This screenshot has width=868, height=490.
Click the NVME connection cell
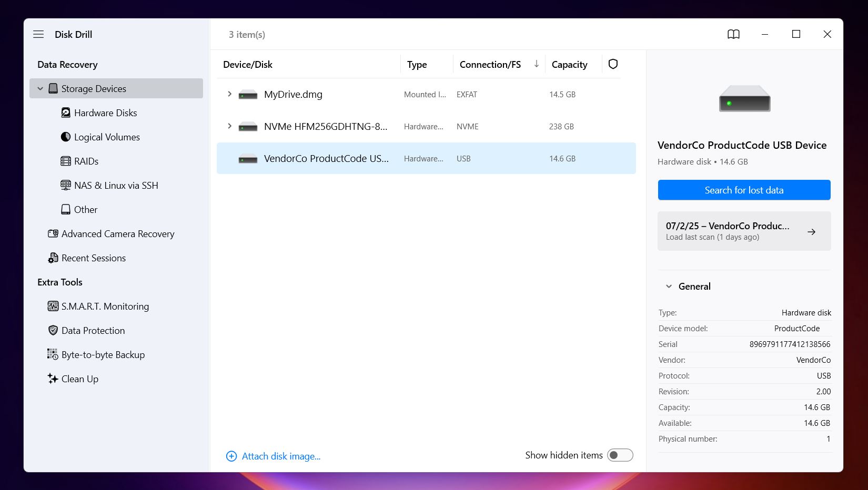[x=468, y=127]
